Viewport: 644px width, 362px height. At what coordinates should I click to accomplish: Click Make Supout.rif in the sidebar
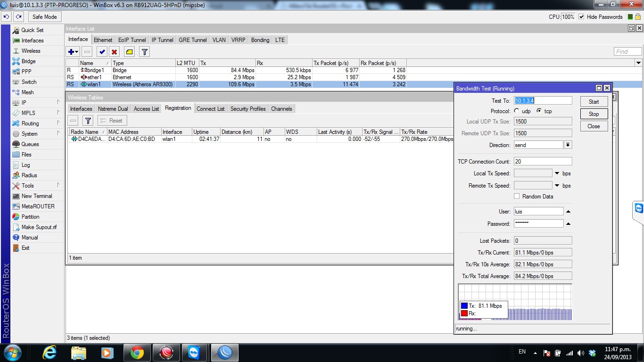point(39,227)
